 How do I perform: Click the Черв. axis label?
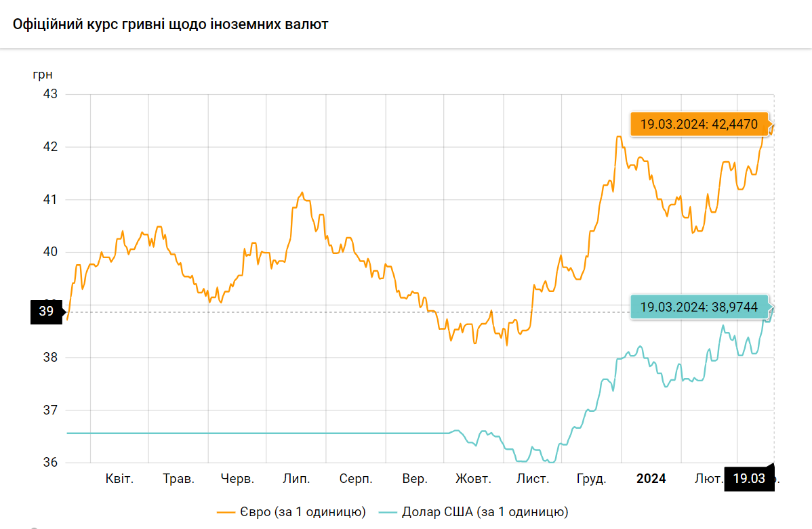click(237, 479)
